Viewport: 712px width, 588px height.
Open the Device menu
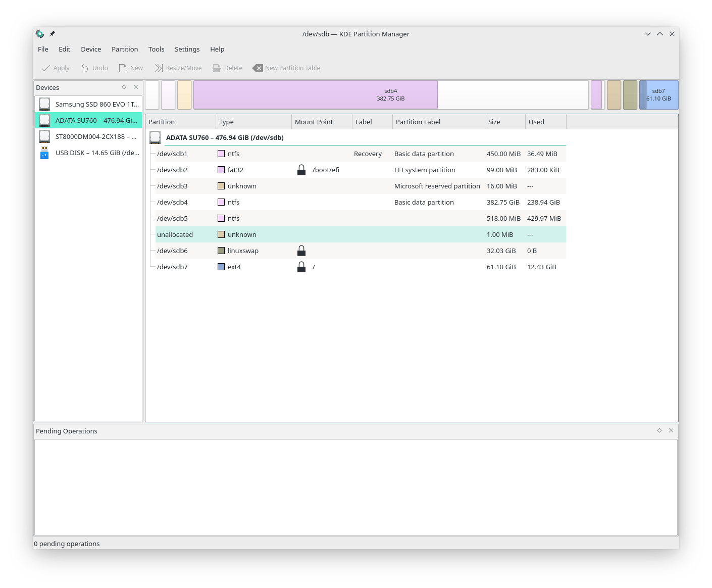click(x=91, y=49)
